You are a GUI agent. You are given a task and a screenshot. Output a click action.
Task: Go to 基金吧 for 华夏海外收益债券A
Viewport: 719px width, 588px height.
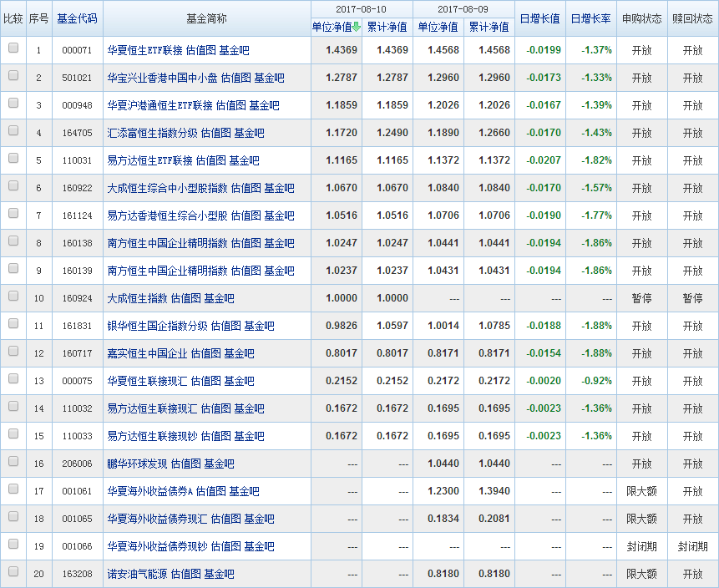coord(244,491)
